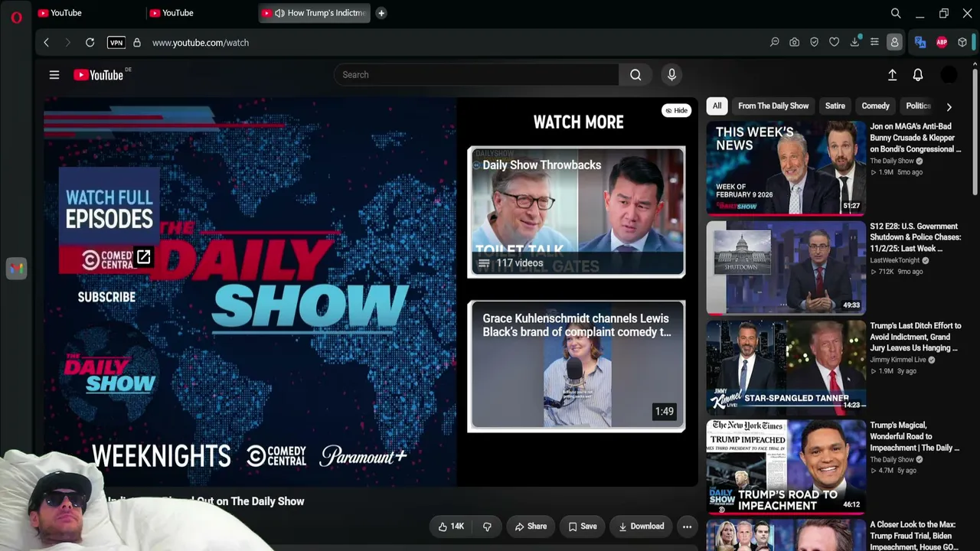Open Trump's Last Ditch Effort video title
980x551 pixels.
pyautogui.click(x=916, y=337)
